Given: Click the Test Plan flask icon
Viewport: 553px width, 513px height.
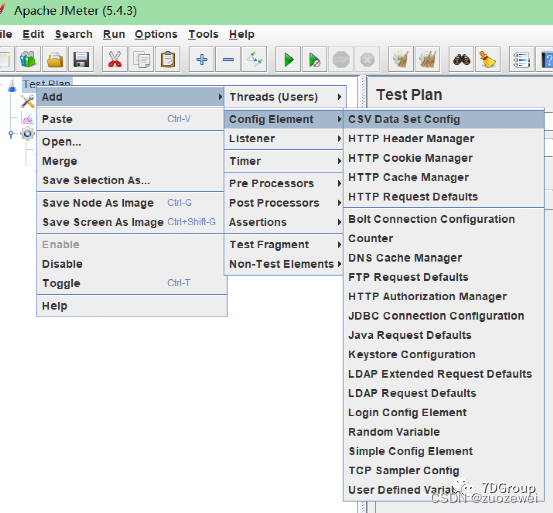Looking at the screenshot, I should (12, 85).
